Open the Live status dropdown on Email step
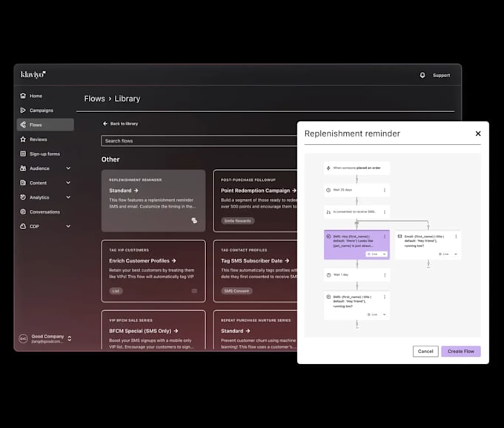 click(448, 254)
